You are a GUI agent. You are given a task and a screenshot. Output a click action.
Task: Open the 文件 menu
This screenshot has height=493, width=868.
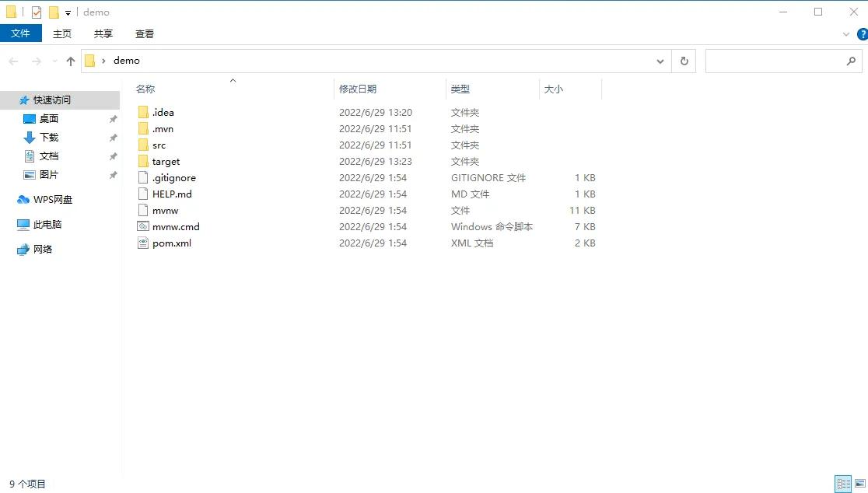[21, 33]
